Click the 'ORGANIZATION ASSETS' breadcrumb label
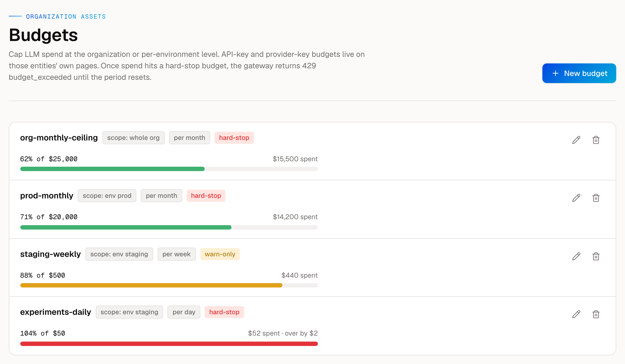Screen dimensions: 625x364 [x=66, y=17]
